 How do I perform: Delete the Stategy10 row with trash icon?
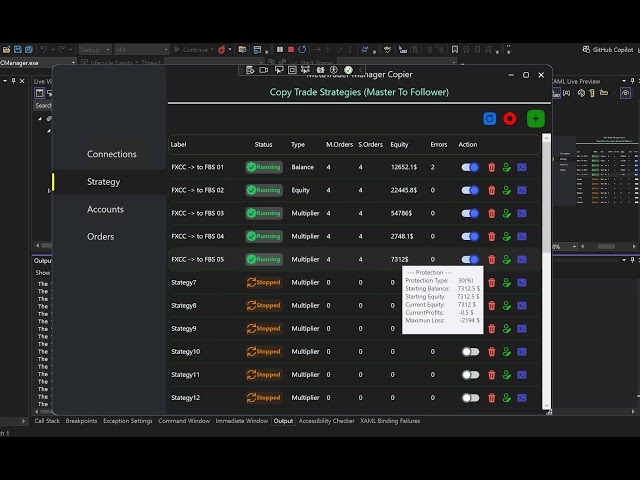click(x=491, y=352)
